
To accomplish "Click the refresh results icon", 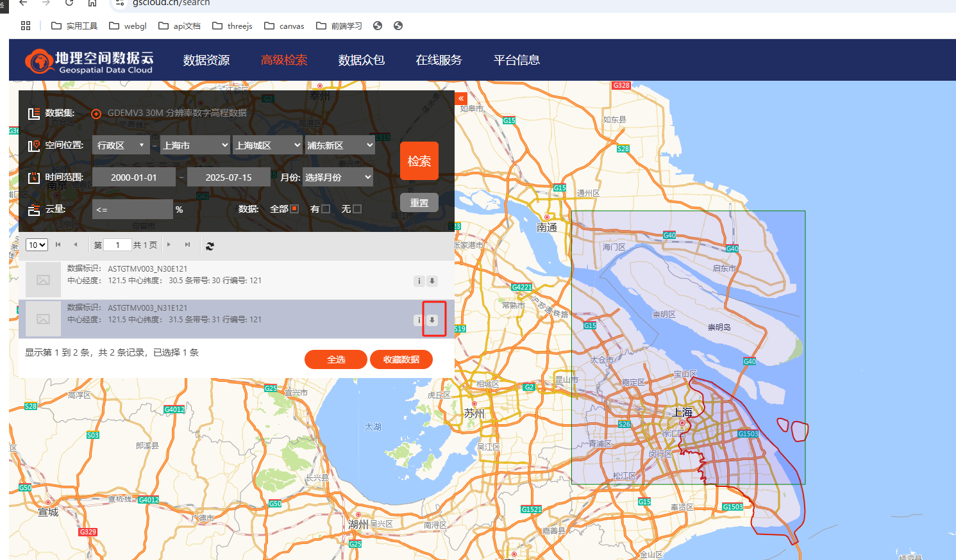I will (210, 245).
